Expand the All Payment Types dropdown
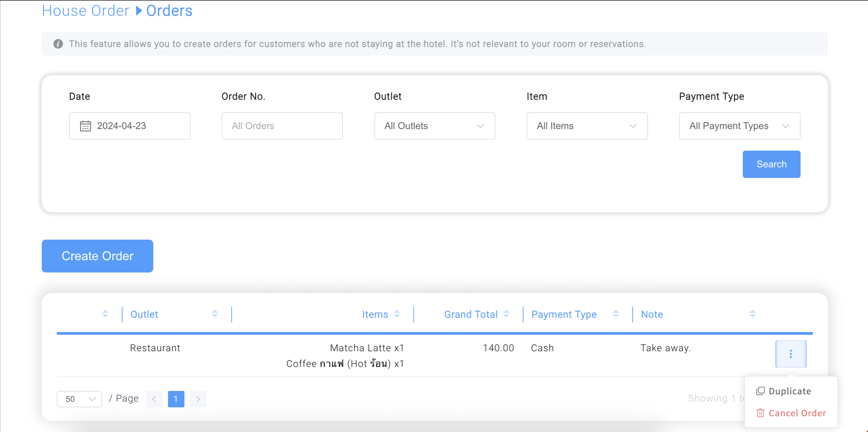868x432 pixels. point(739,126)
